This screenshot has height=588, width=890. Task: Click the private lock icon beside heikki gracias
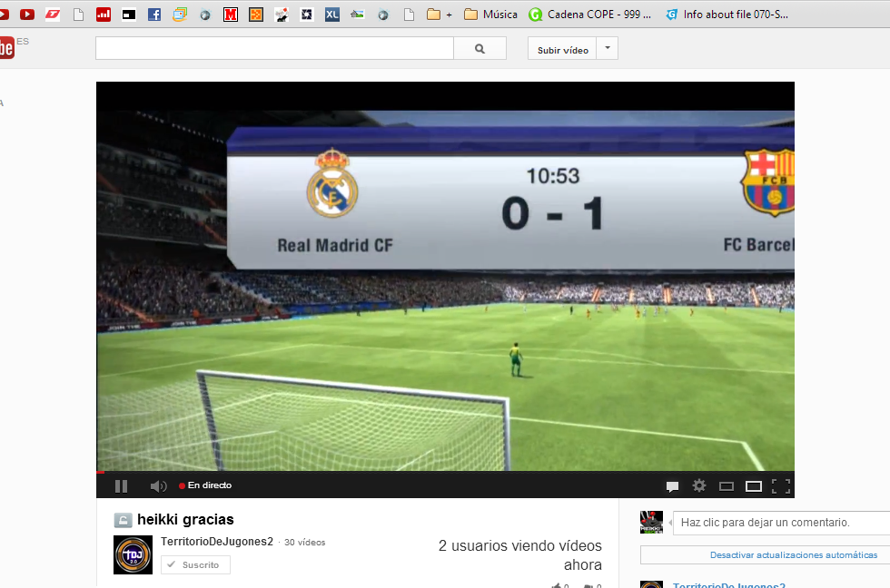coord(123,520)
